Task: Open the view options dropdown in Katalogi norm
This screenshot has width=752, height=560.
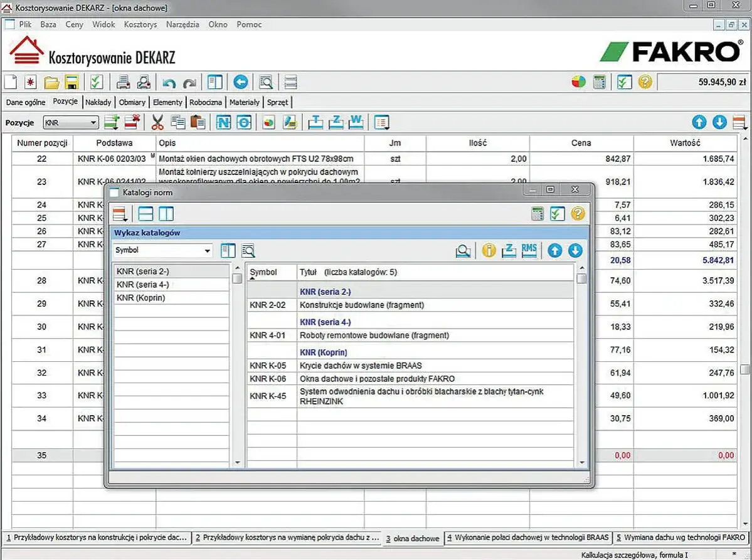Action: click(x=120, y=214)
